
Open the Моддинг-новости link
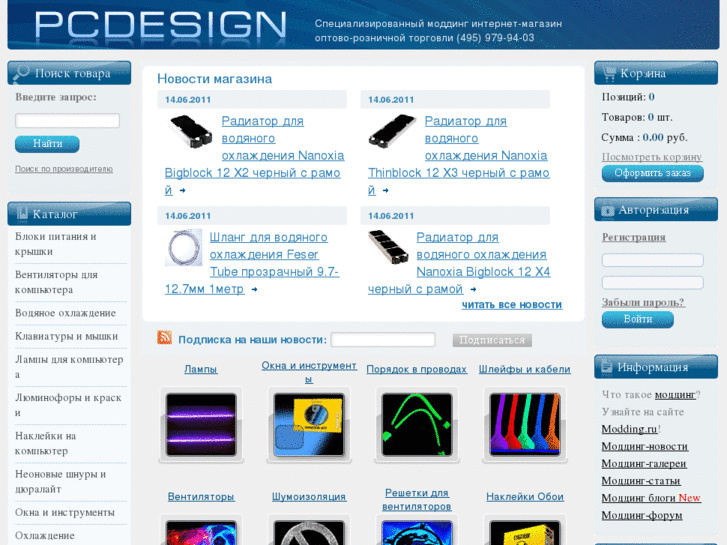[645, 447]
